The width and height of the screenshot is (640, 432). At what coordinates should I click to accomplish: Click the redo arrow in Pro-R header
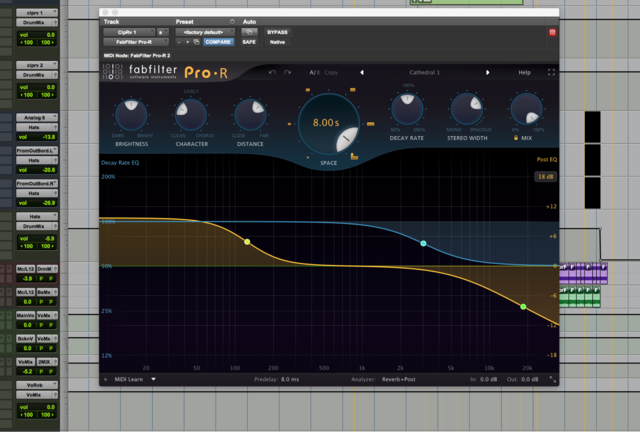point(287,72)
